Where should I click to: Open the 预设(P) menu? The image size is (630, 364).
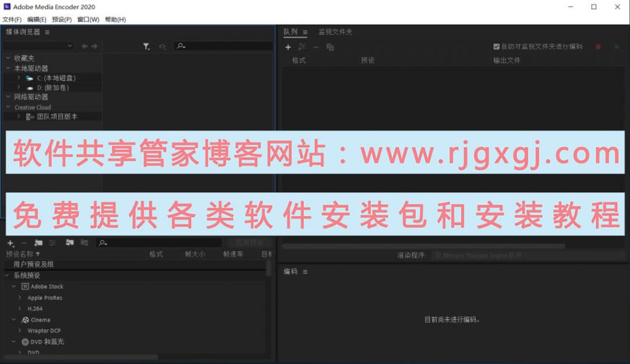(62, 19)
